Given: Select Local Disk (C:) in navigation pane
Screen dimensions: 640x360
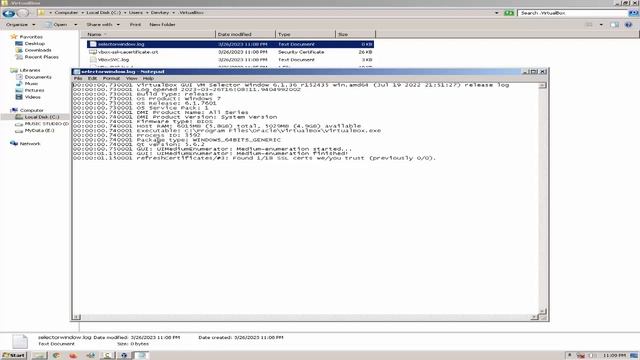Looking at the screenshot, I should coord(42,117).
